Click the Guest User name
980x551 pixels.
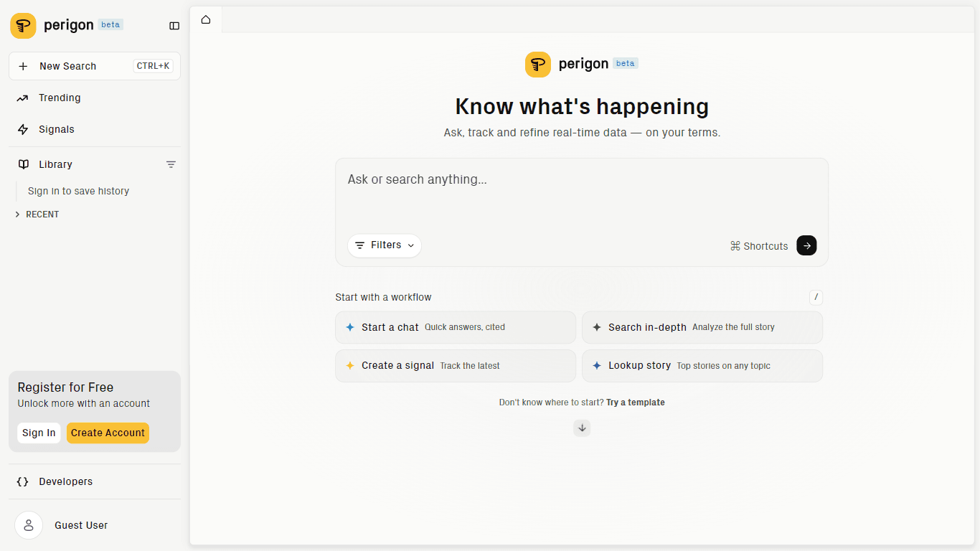(81, 525)
